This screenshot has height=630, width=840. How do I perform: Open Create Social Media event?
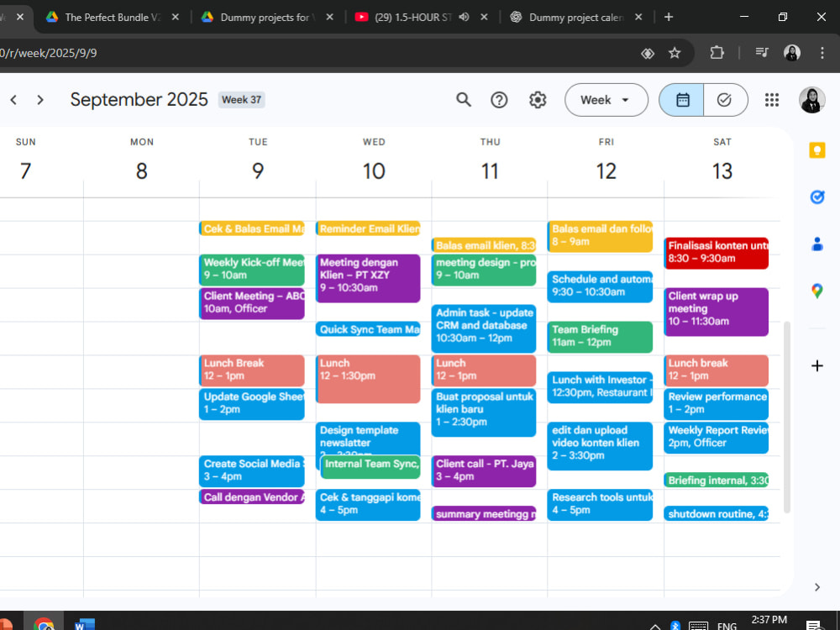[x=252, y=471]
